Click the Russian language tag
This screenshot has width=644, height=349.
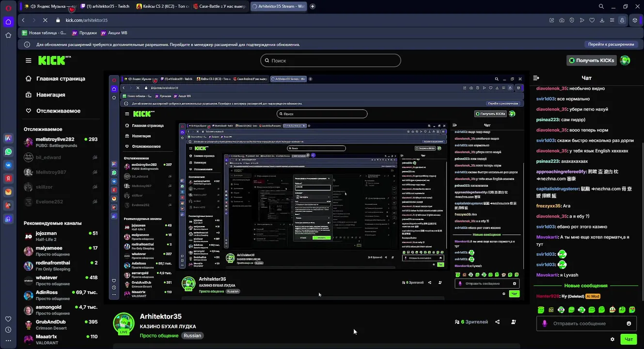click(192, 335)
